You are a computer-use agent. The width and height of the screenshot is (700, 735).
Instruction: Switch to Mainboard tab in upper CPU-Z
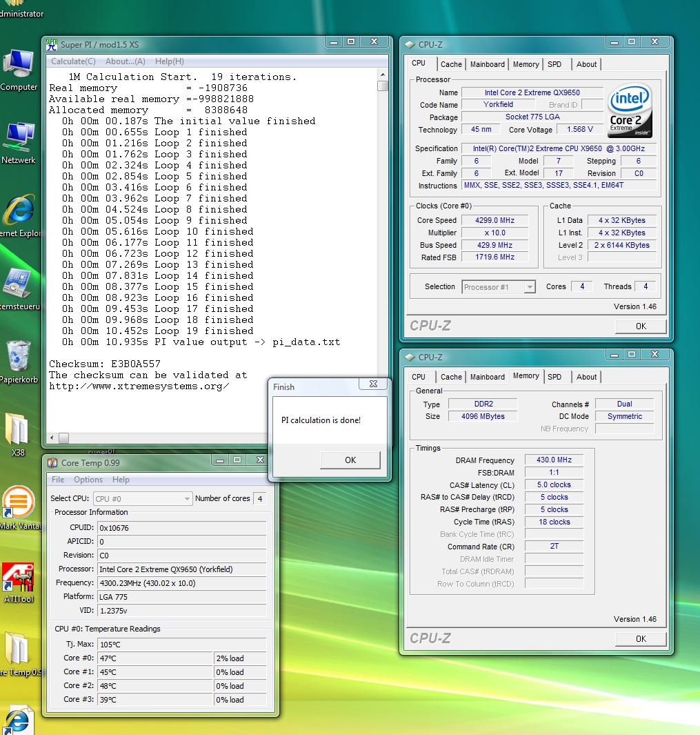click(488, 64)
